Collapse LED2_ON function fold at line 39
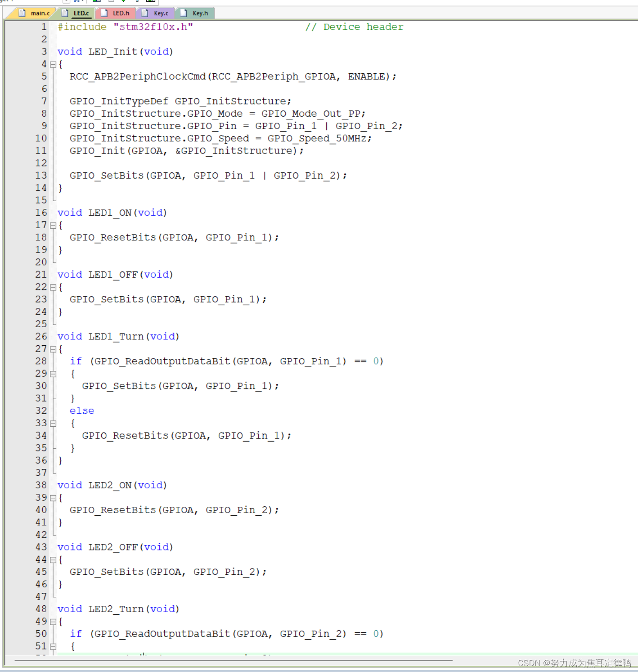The height and width of the screenshot is (672, 638). tap(53, 498)
